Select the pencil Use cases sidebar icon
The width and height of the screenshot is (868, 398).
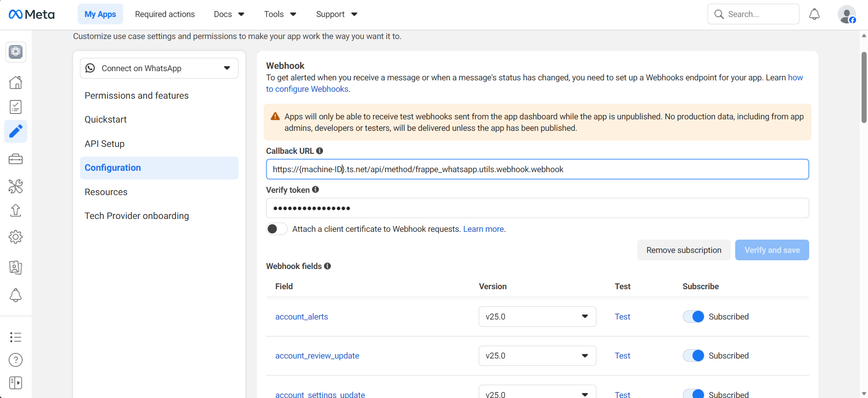click(x=16, y=131)
